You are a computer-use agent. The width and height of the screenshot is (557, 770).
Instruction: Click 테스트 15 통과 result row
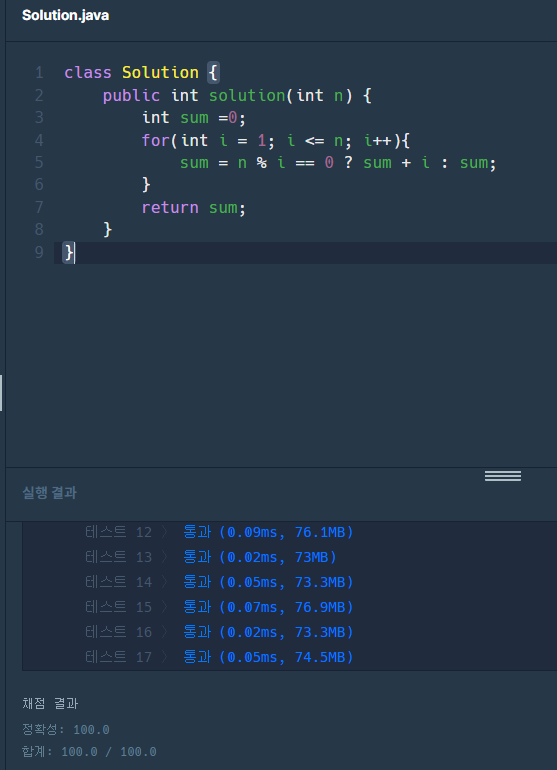219,607
